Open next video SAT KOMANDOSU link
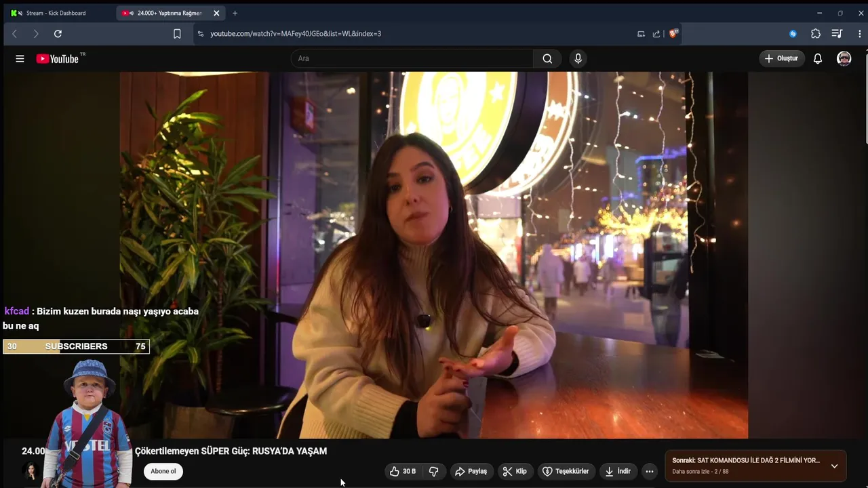 746,460
